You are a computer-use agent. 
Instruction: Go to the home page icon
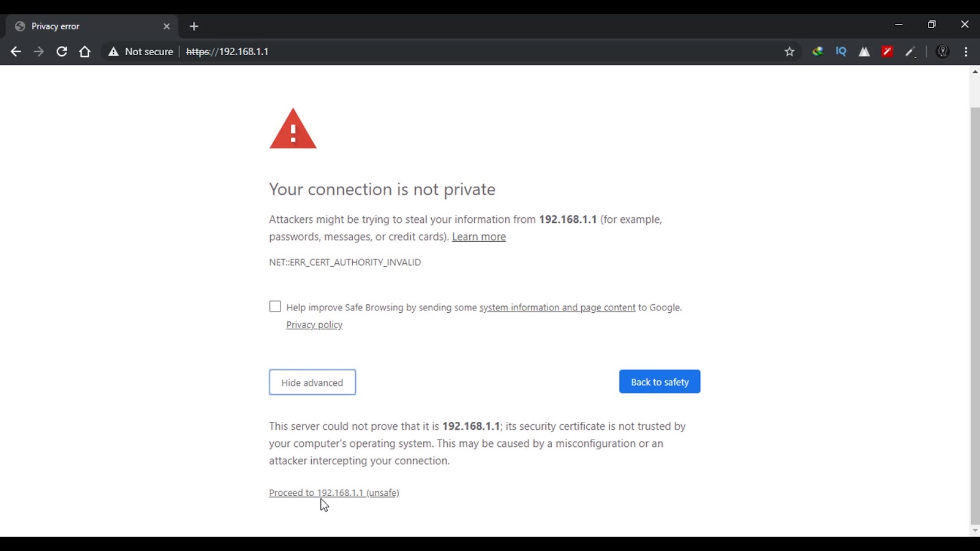85,52
